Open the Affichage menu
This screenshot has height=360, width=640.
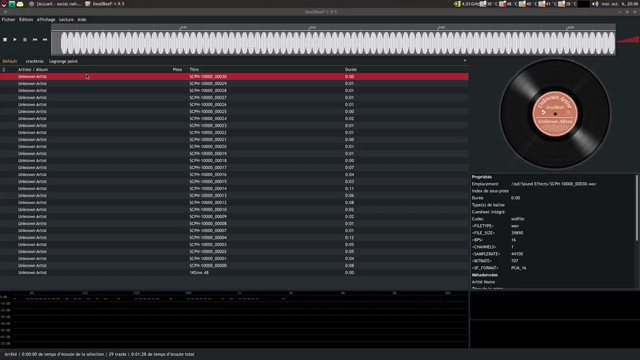(46, 20)
